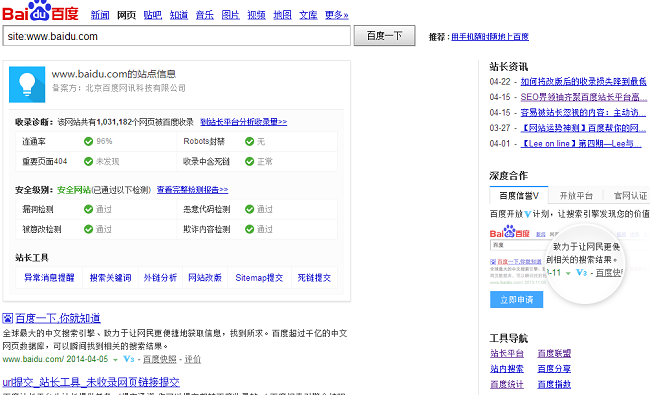650x395 pixels.
Task: Expand the green arrow after 2014-04-05
Action: point(115,360)
